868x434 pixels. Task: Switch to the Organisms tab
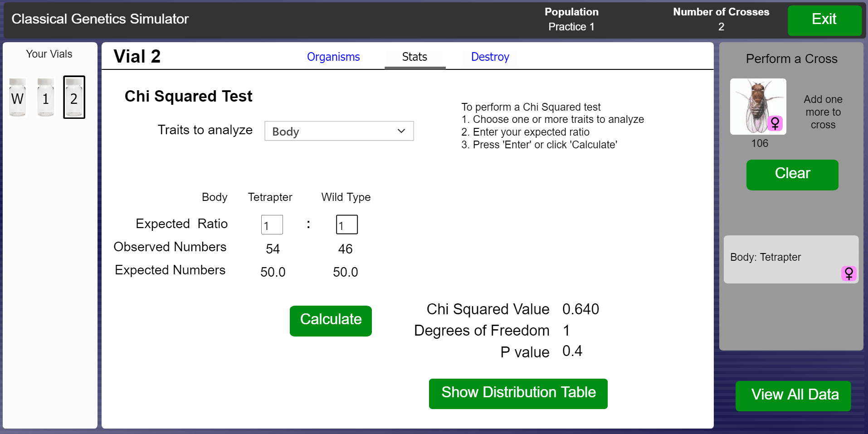click(x=333, y=57)
